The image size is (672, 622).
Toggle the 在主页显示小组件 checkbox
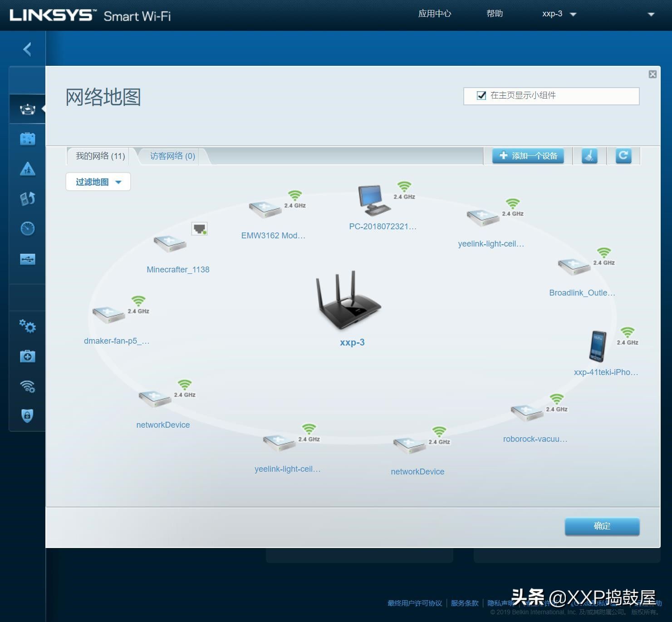(x=481, y=95)
